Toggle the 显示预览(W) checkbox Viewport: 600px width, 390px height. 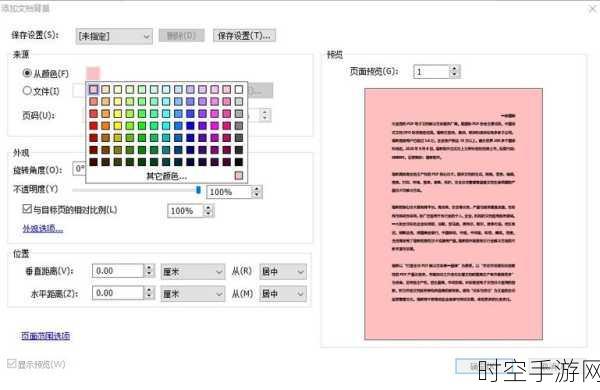coord(12,364)
